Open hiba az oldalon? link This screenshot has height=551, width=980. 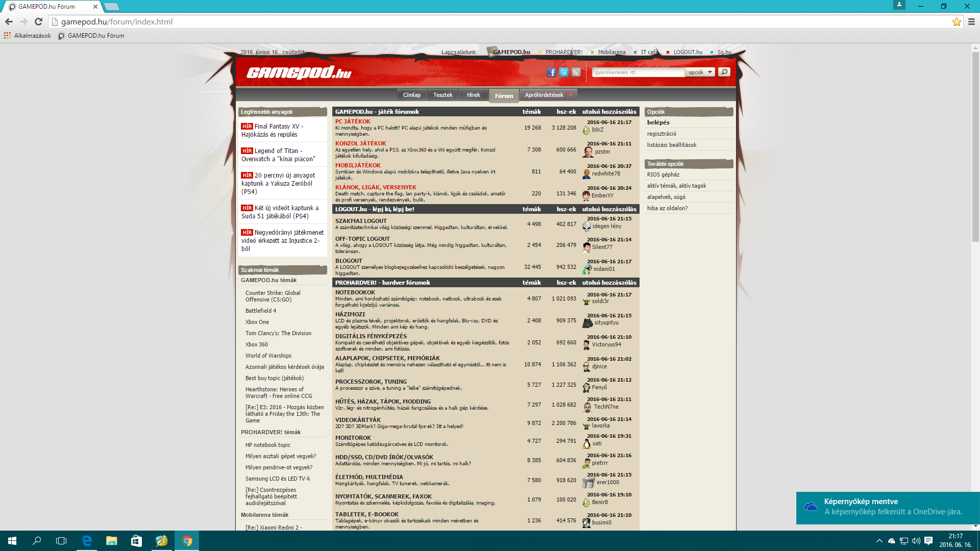tap(667, 208)
